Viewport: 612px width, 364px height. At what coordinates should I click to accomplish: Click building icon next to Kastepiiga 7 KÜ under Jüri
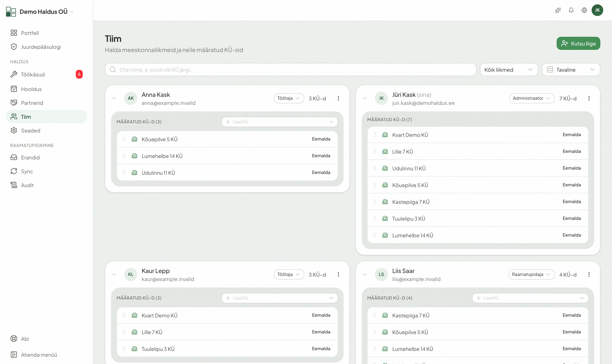(x=385, y=202)
